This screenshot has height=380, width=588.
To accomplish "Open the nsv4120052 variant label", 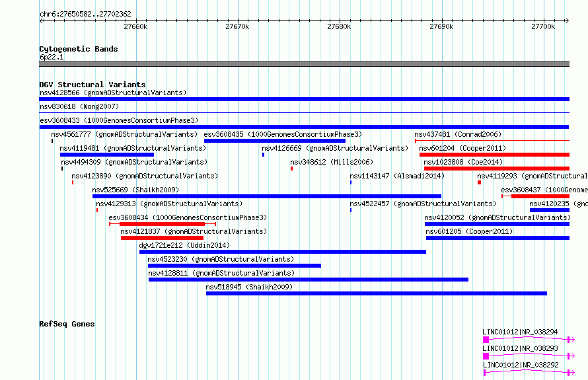I will 497,217.
